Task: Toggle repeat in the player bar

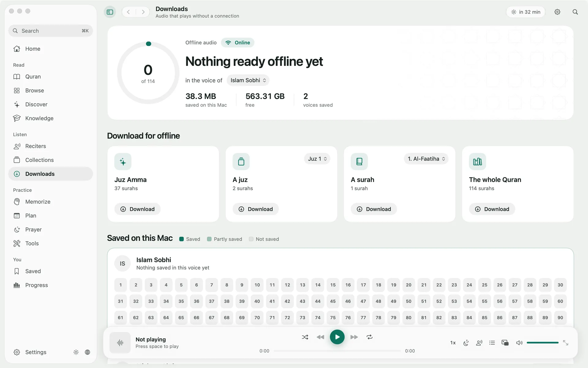Action: (x=370, y=337)
